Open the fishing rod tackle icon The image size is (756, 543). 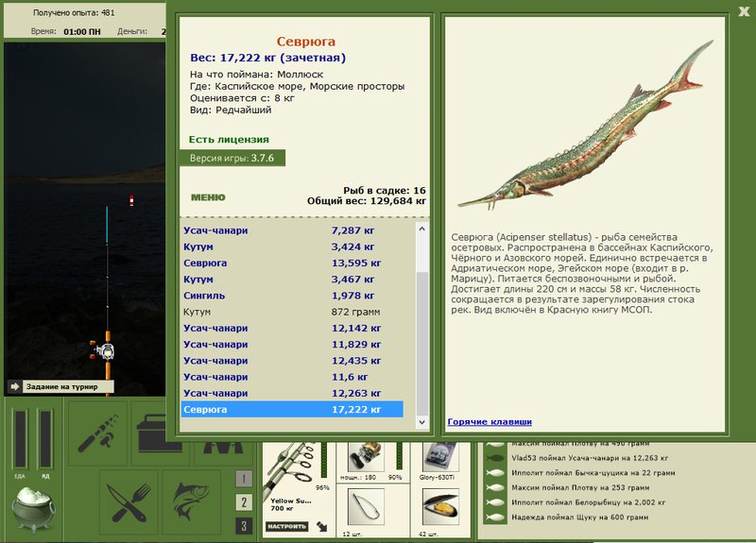click(x=98, y=433)
